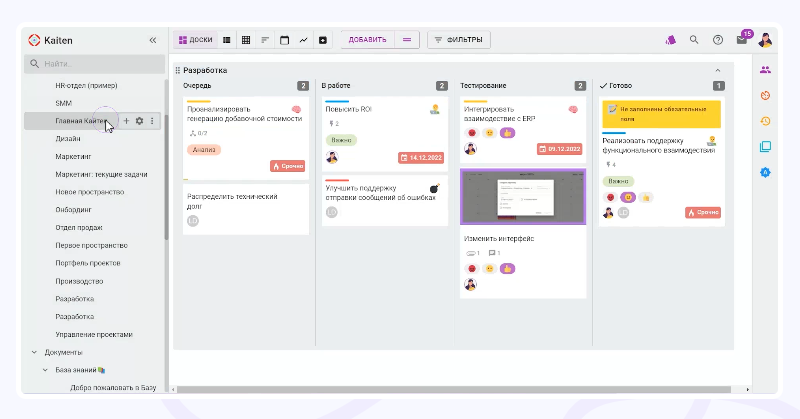Click the search magnifier in top bar
The height and width of the screenshot is (419, 800).
pos(694,40)
